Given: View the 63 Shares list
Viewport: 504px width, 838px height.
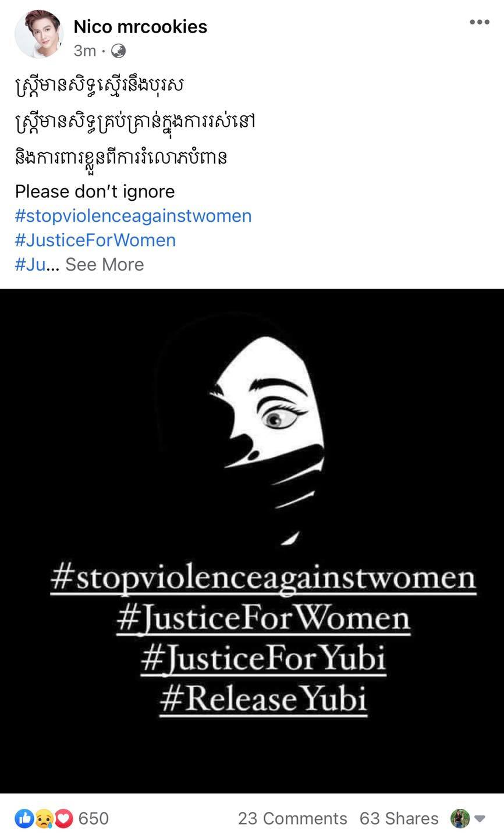Looking at the screenshot, I should click(x=399, y=818).
